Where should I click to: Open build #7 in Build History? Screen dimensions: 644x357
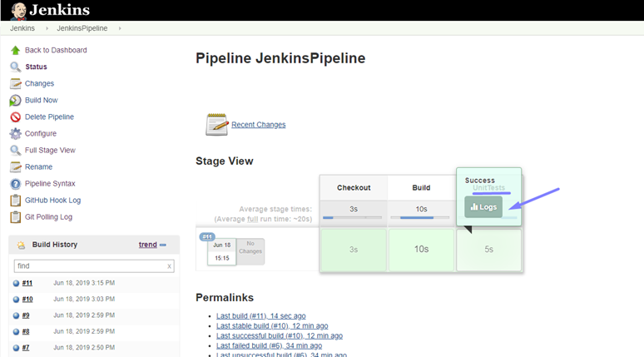click(26, 348)
